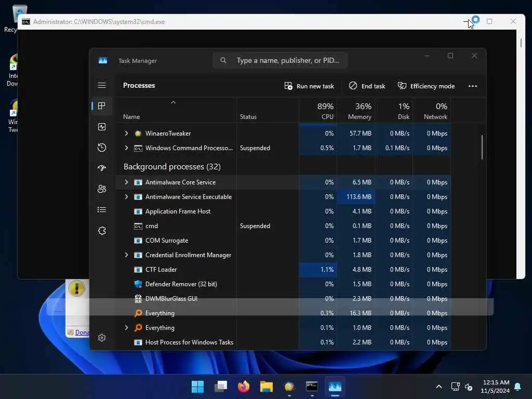Open the App history page in sidebar
This screenshot has height=399, width=532.
coord(102,148)
